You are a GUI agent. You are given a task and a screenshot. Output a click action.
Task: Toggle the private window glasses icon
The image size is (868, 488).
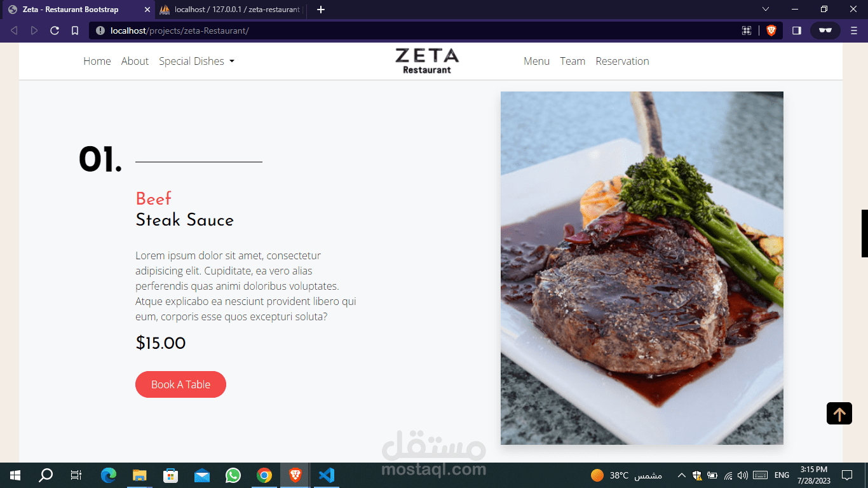(x=825, y=30)
